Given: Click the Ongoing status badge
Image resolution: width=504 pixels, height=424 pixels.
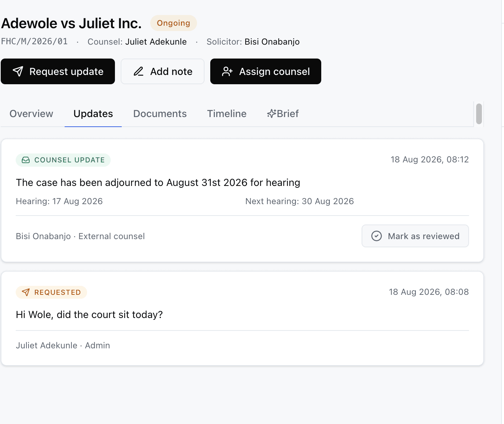Looking at the screenshot, I should click(173, 23).
